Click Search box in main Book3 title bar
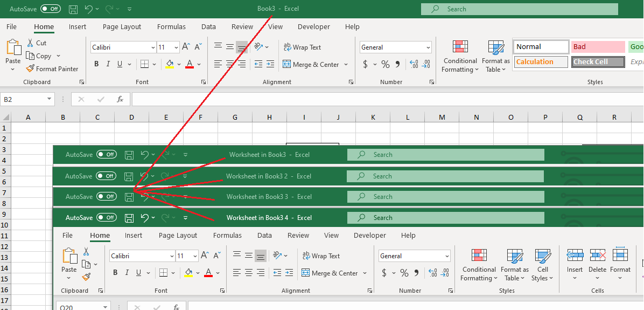This screenshot has width=644, height=310. pyautogui.click(x=520, y=9)
